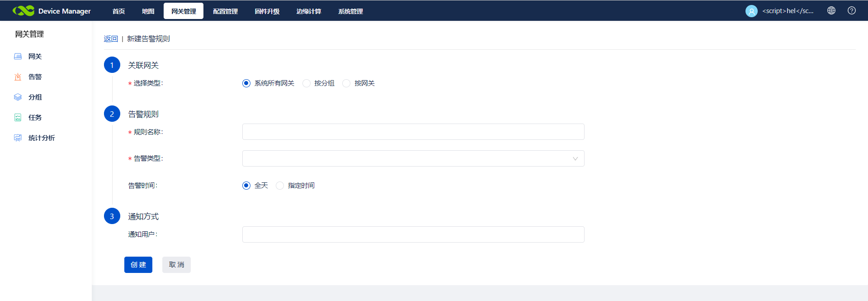Open the help question mark icon
Screen dimensions: 868x301
[x=852, y=10]
